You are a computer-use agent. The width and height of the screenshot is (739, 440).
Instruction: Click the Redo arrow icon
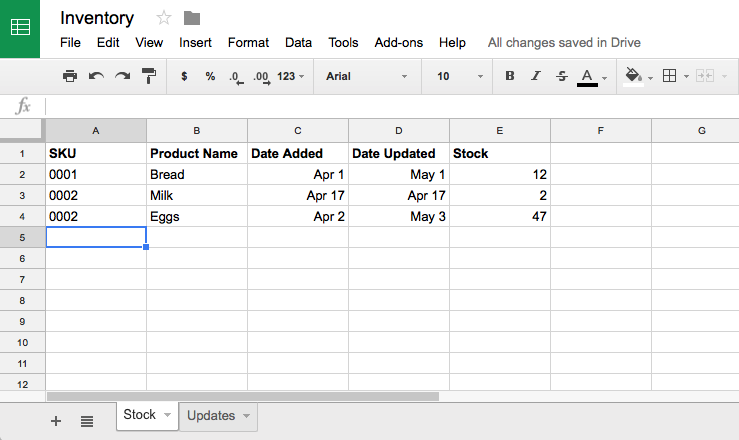click(122, 76)
